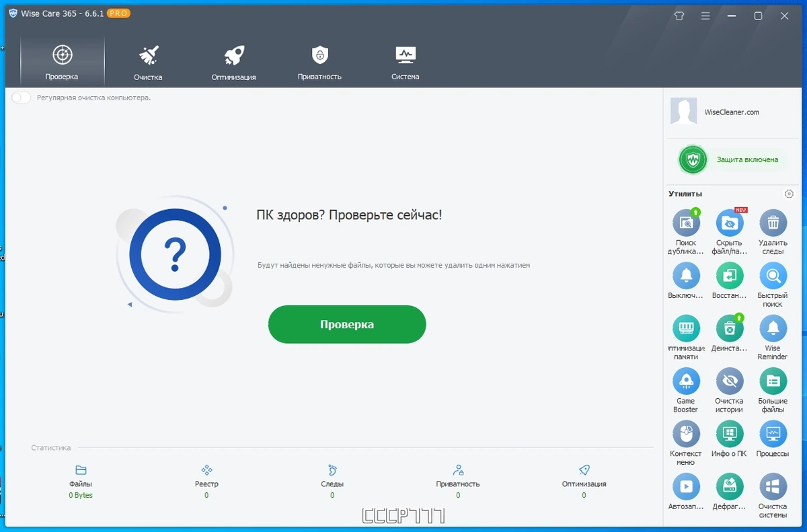Open the Оптимизация tab

[233, 62]
